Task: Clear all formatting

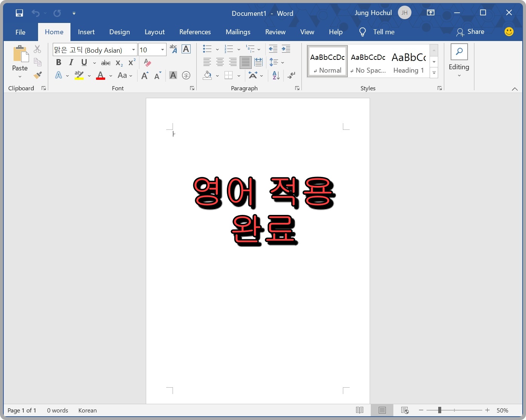Action: [x=147, y=62]
